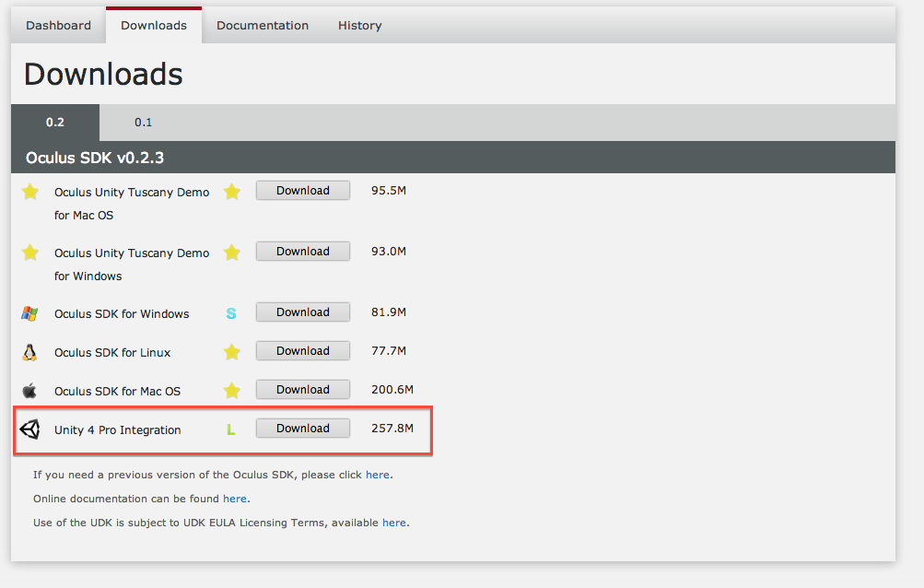
Task: Click the large 'Downloads' page heading
Action: 103,75
